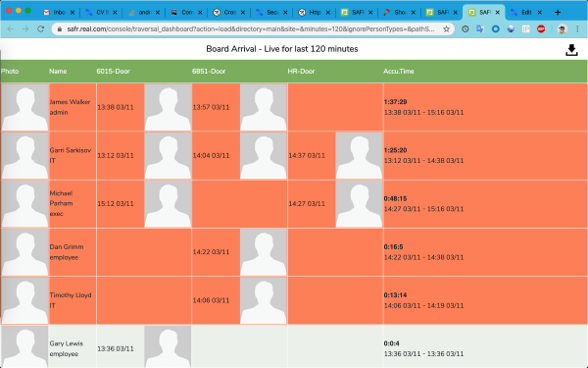Open a new browser tab
Image resolution: width=588 pixels, height=368 pixels.
[558, 13]
